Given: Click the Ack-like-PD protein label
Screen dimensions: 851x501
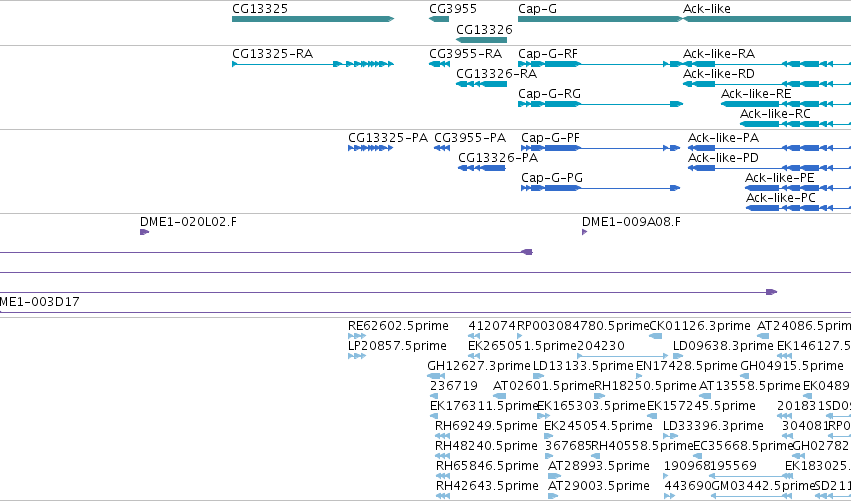Looking at the screenshot, I should coord(723,158).
